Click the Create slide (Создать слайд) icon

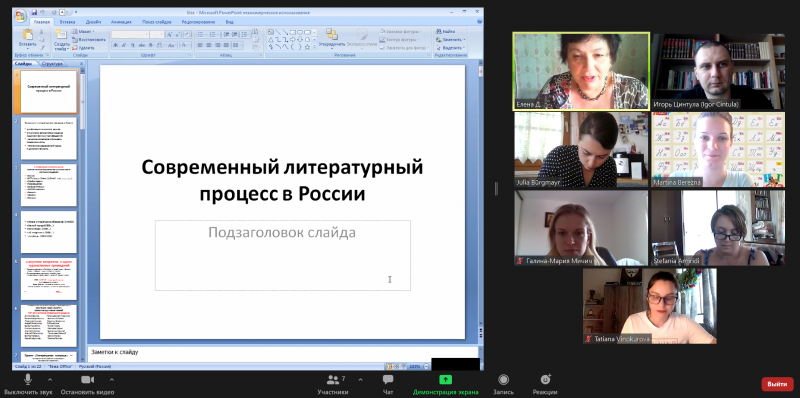pyautogui.click(x=61, y=35)
